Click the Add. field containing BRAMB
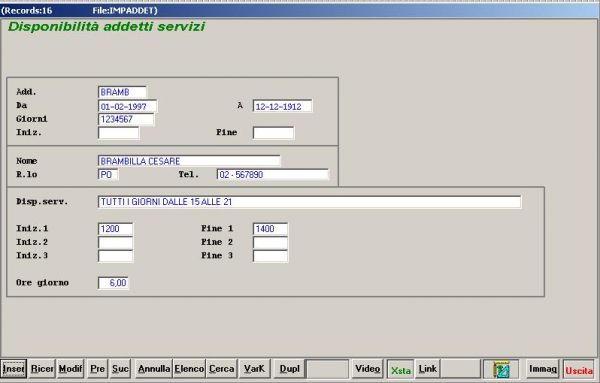This screenshot has height=383, width=600. [x=122, y=92]
